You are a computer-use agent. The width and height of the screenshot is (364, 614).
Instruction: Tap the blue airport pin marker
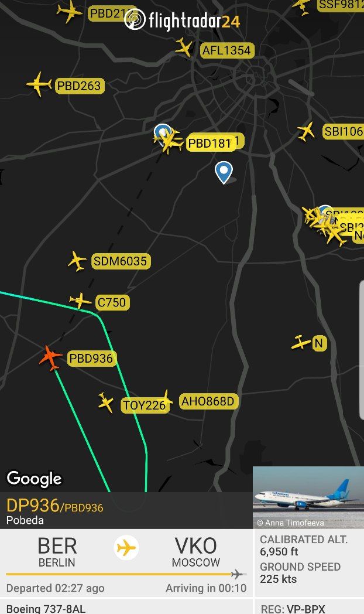click(x=224, y=172)
